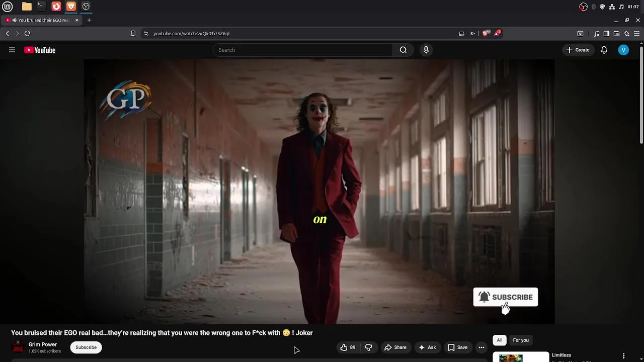This screenshot has height=362, width=644.
Task: Toggle the Brave sidebar panel
Action: coord(606,33)
